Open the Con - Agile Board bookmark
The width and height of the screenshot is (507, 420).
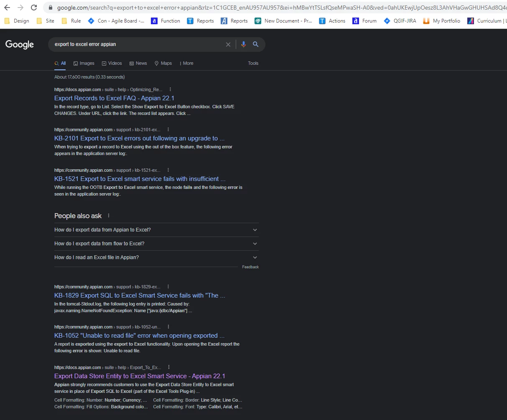coord(116,21)
